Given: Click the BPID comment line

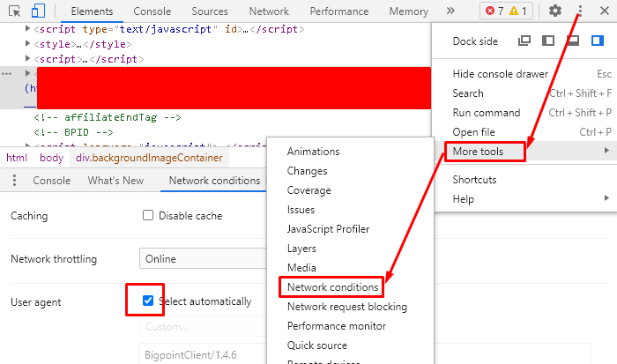Looking at the screenshot, I should 73,132.
